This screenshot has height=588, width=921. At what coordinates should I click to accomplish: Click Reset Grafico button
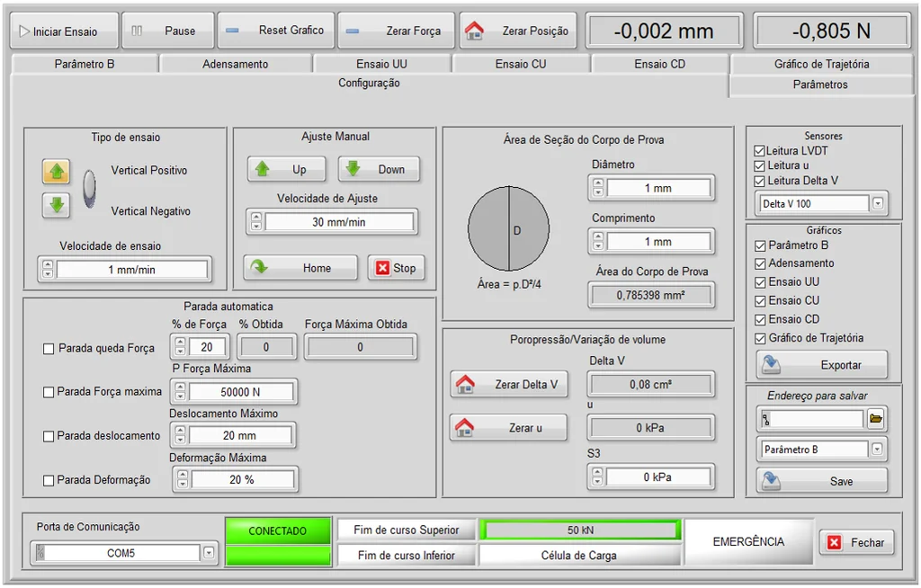coord(275,31)
